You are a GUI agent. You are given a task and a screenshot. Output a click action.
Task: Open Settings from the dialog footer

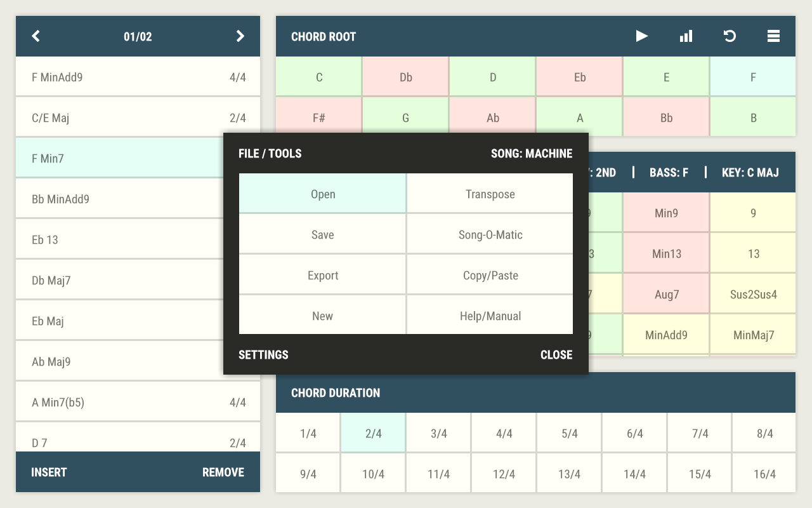click(x=263, y=355)
